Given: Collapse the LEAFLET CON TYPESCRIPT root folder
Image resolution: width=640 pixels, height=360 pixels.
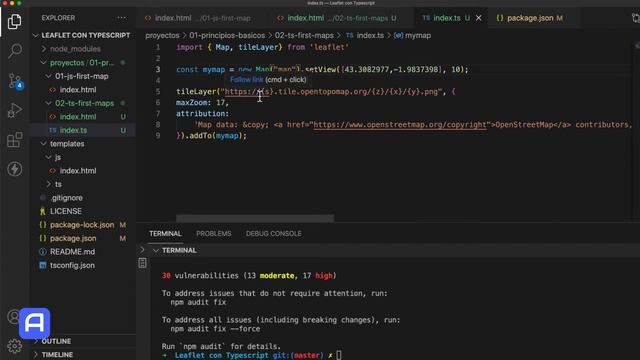Looking at the screenshot, I should click(36, 36).
